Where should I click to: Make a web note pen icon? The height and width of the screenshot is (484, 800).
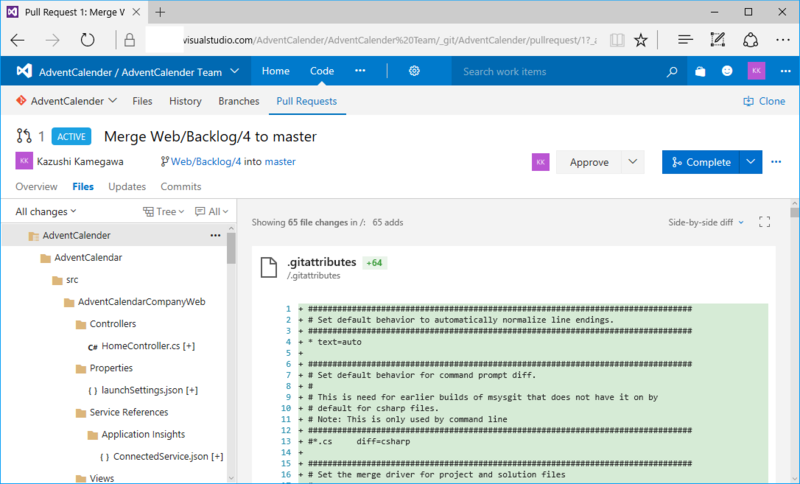pos(717,40)
